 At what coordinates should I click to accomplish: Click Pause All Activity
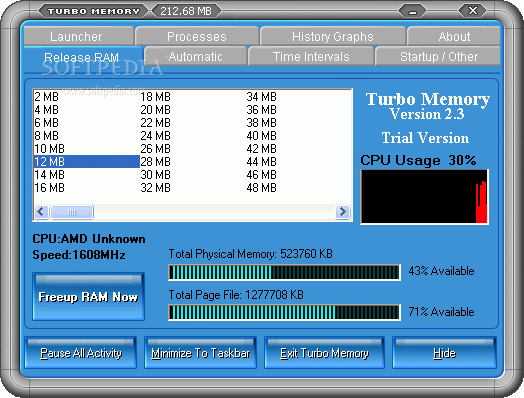pyautogui.click(x=81, y=353)
